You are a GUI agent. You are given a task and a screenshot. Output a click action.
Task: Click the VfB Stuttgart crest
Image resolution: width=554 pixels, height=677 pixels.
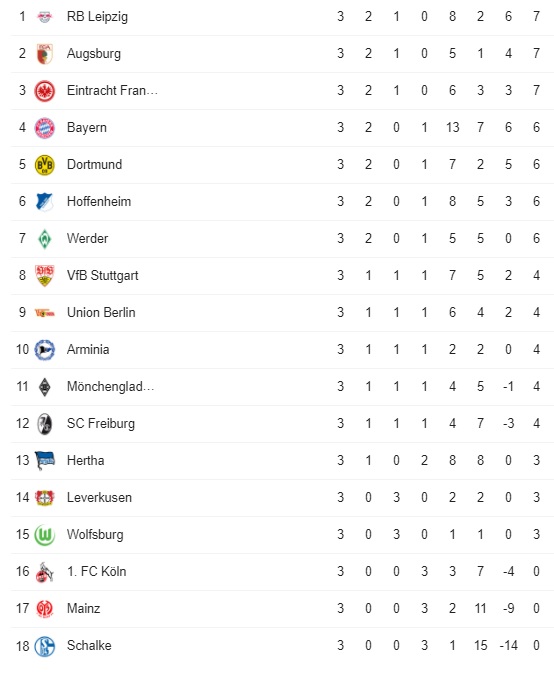click(44, 275)
